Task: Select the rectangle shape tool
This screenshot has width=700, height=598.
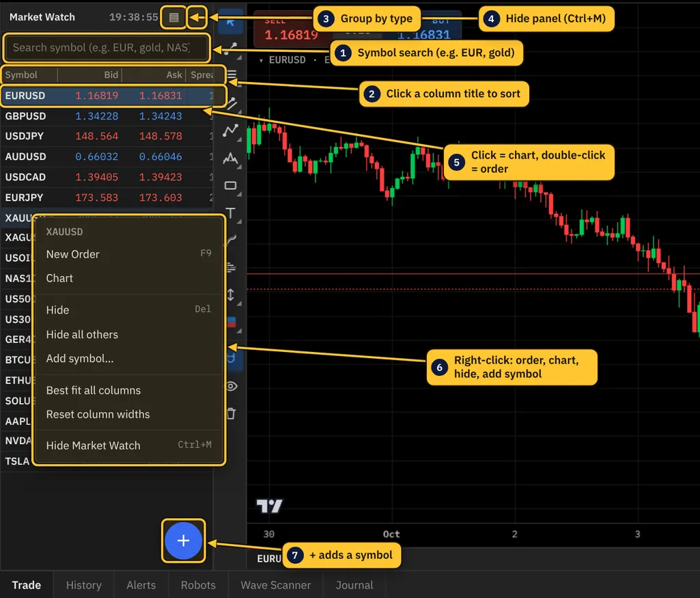Action: [x=230, y=185]
